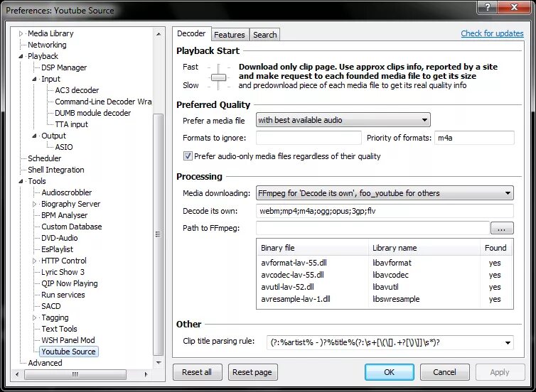
Task: Select the avcodec-lav-55.dll row
Action: tap(385, 275)
